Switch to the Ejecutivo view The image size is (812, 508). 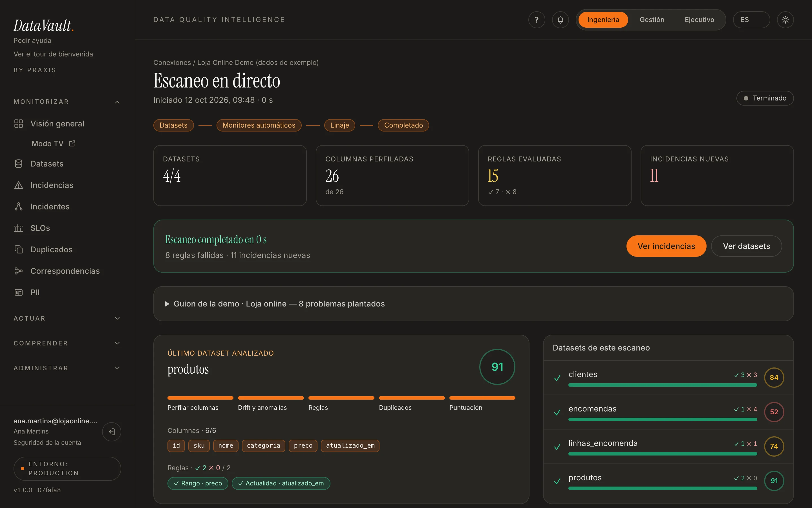[699, 20]
